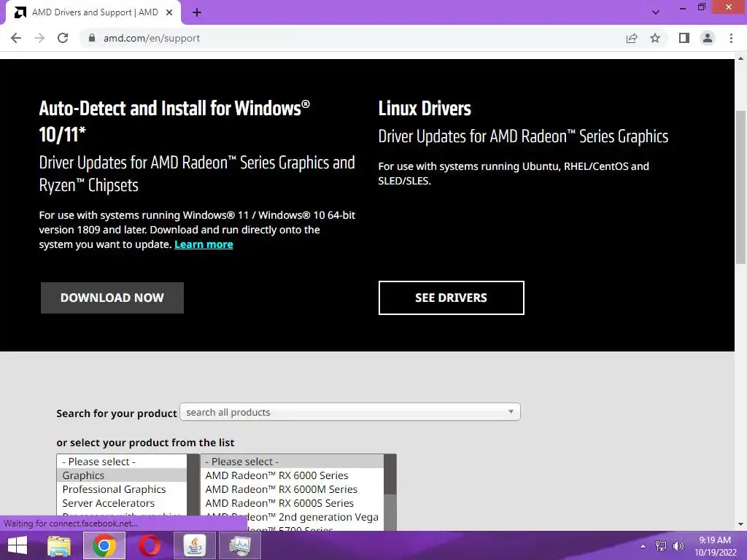Follow the Learn more link

tap(204, 244)
